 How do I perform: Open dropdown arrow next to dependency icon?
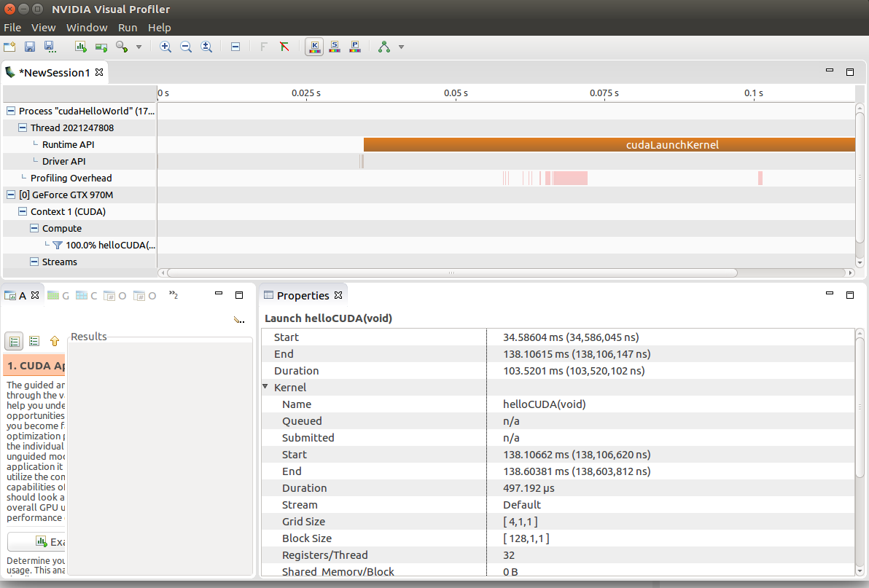(x=401, y=47)
